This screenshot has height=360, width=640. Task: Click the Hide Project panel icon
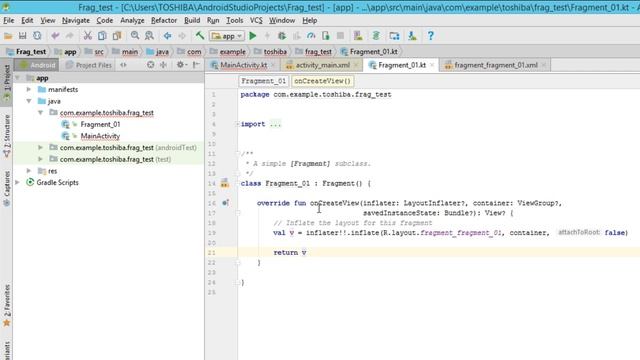pyautogui.click(x=196, y=65)
